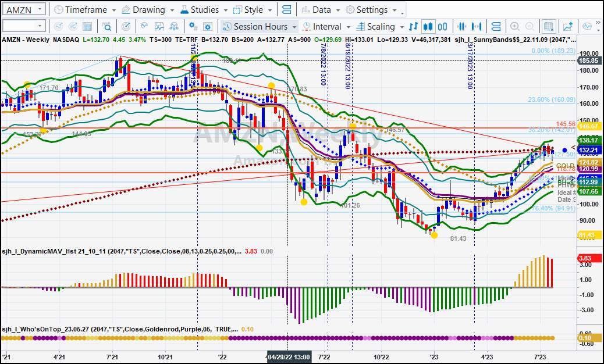Click the 76.40% (94.91) Fibonacci level label
604x364 pixels.
pos(553,208)
